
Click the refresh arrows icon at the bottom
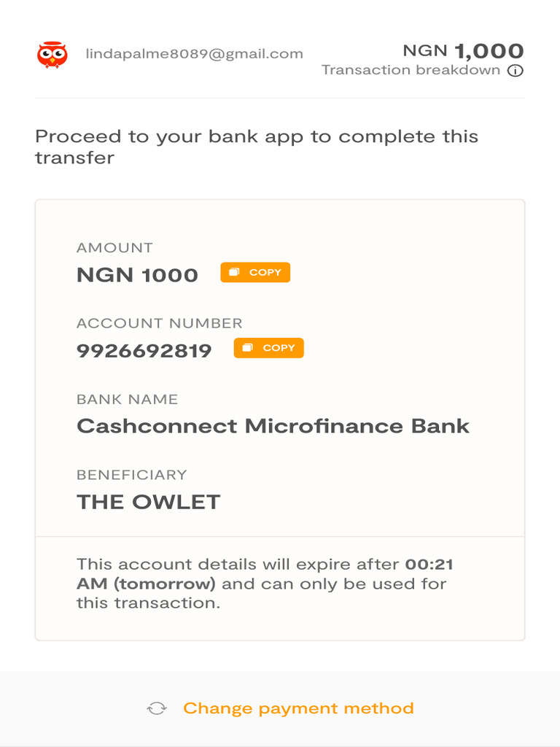click(x=157, y=708)
